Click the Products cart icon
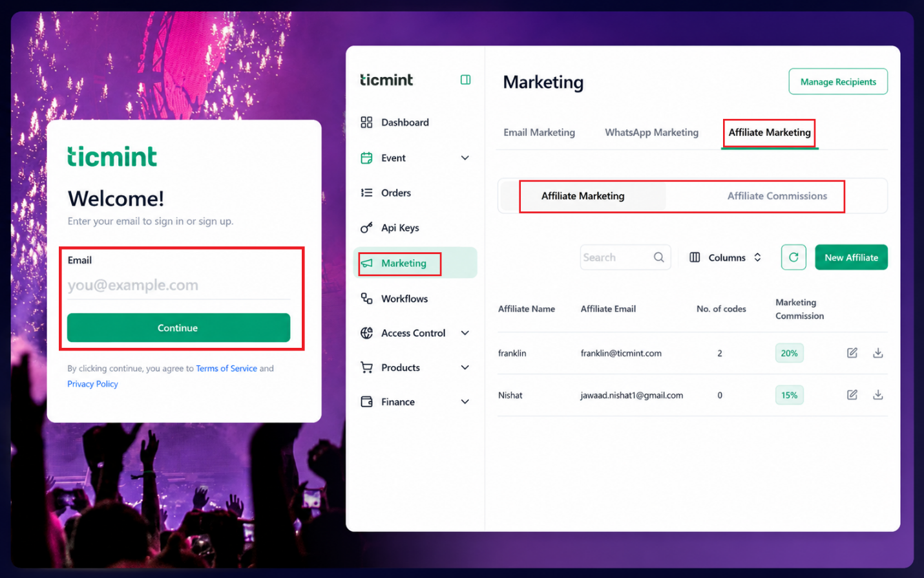Screen dimensions: 924x578 (366, 367)
